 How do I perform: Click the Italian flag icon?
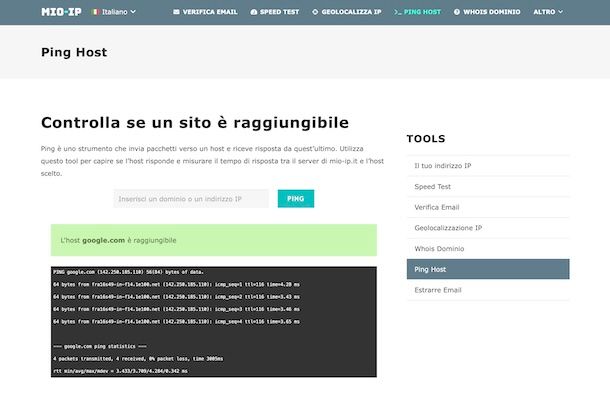tap(95, 12)
